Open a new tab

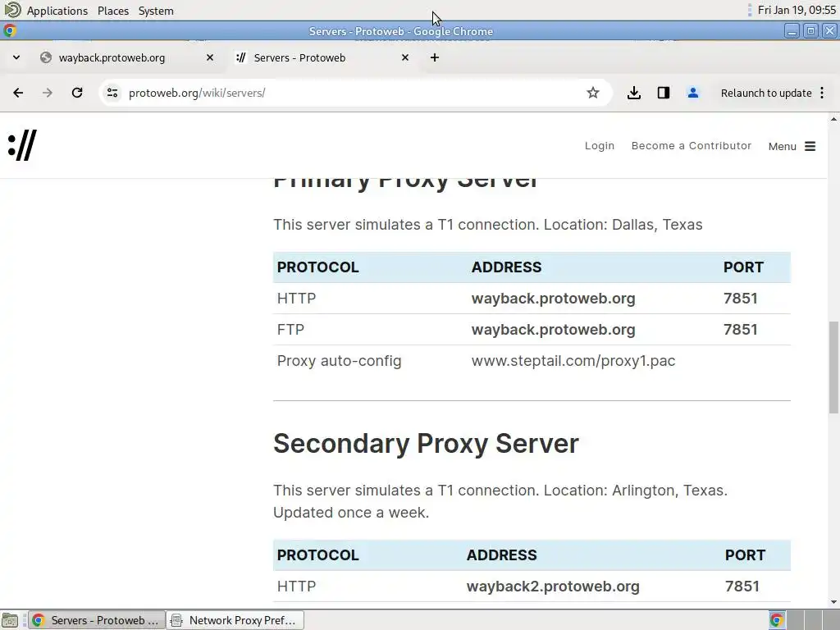(435, 57)
